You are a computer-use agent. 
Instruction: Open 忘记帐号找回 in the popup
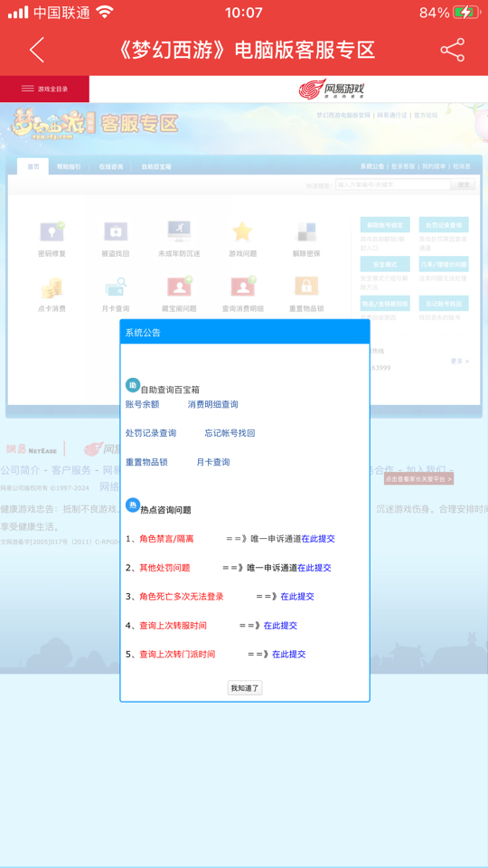pos(230,433)
